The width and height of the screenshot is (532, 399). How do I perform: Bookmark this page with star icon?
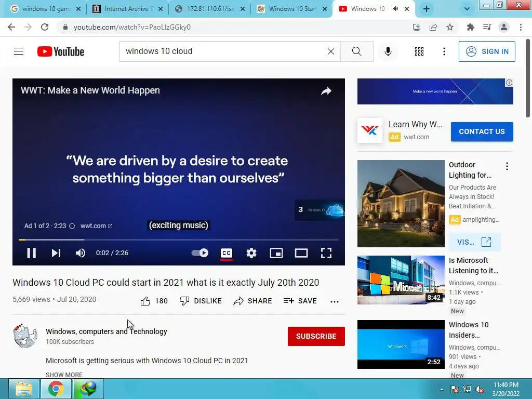(x=450, y=27)
